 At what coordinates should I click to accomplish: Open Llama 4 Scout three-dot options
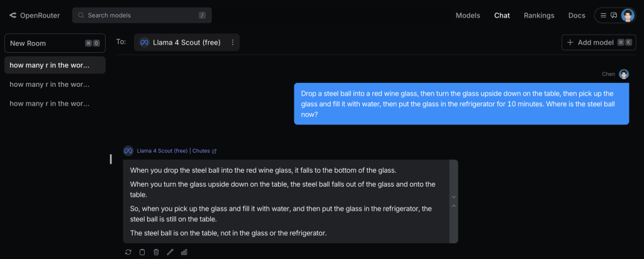pos(233,42)
